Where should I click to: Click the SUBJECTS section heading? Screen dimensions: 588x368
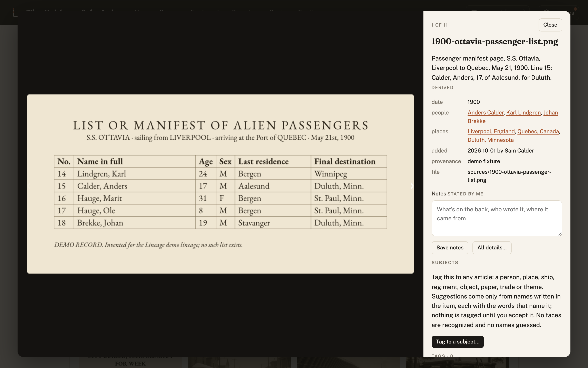(445, 263)
